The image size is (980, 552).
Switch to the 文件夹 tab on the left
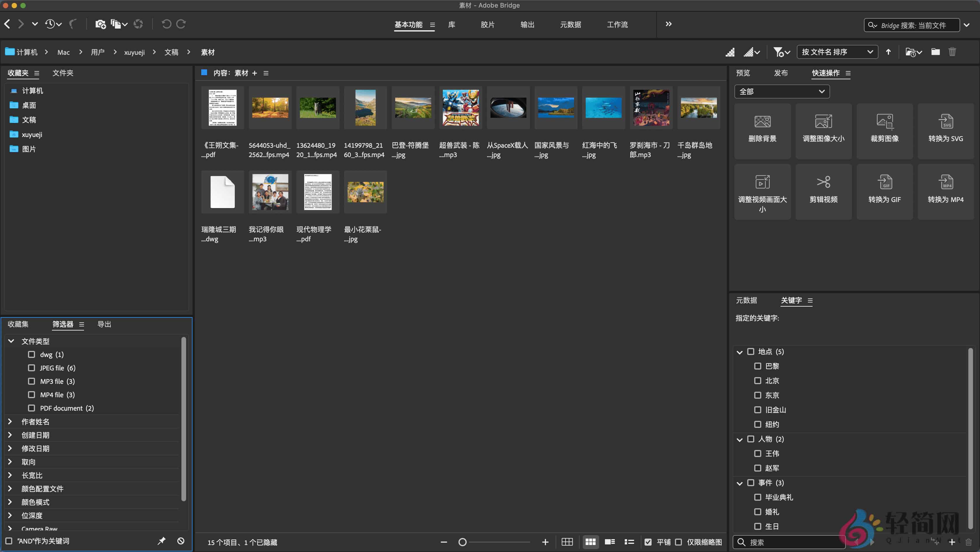click(x=63, y=73)
